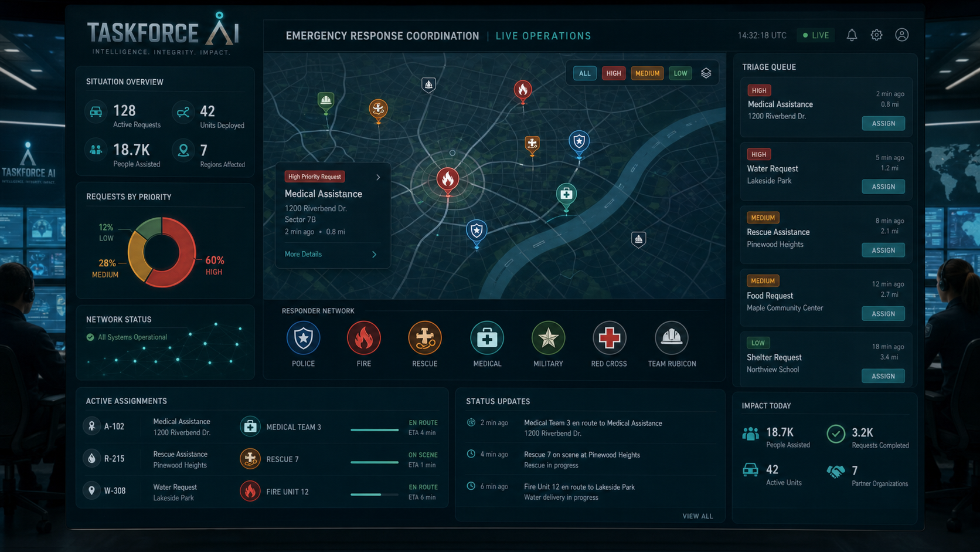The height and width of the screenshot is (552, 980).
Task: Filter map by LOW priority
Action: coord(680,73)
